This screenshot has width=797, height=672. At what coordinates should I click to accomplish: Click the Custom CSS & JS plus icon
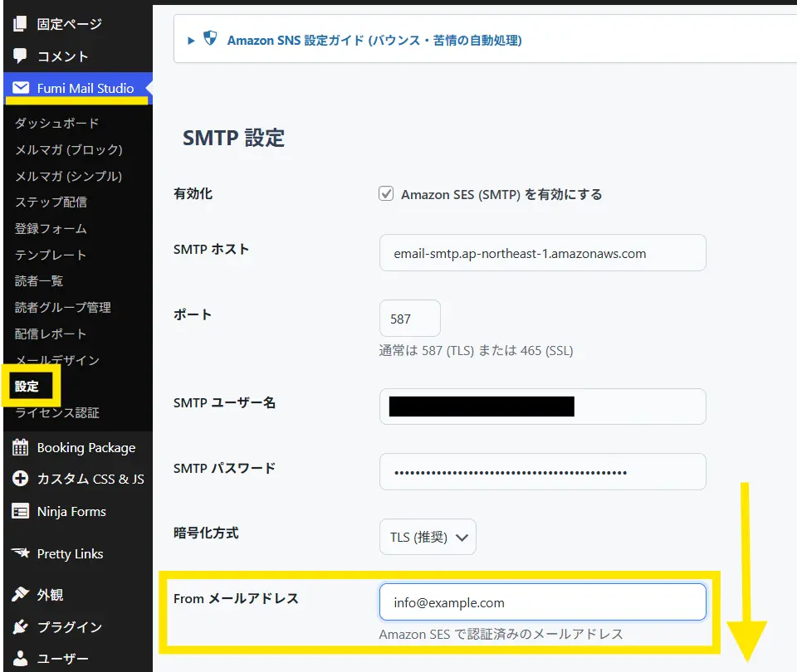21,479
